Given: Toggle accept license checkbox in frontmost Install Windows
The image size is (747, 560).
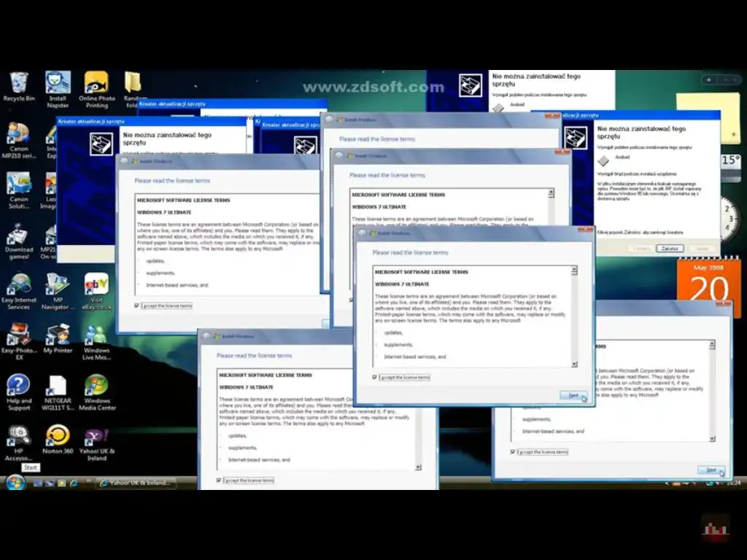Looking at the screenshot, I should coord(374,377).
